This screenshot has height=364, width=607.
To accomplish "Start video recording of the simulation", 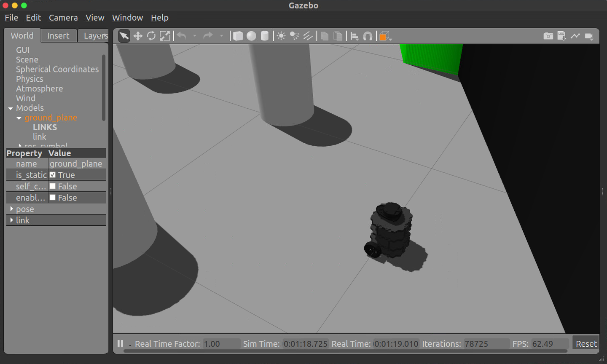I will click(589, 36).
